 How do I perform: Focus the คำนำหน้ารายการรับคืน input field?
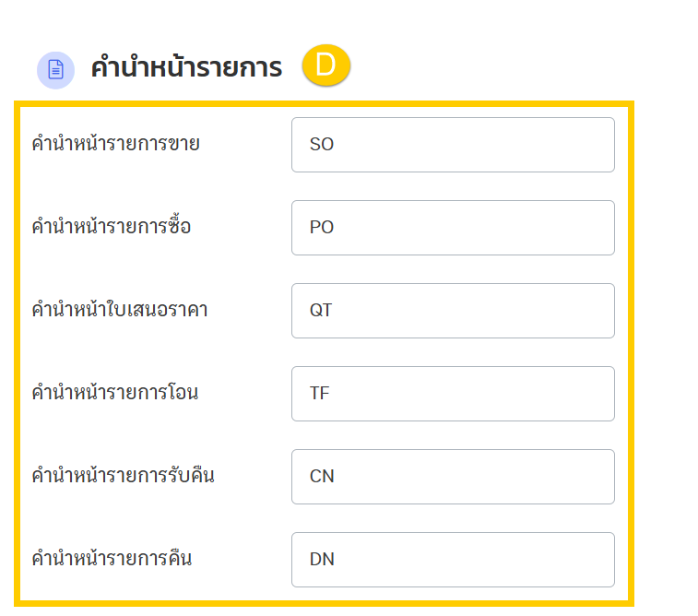click(x=453, y=477)
